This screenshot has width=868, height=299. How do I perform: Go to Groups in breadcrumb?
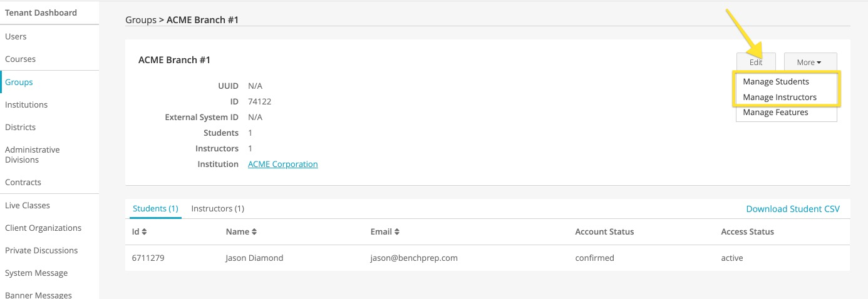[141, 20]
